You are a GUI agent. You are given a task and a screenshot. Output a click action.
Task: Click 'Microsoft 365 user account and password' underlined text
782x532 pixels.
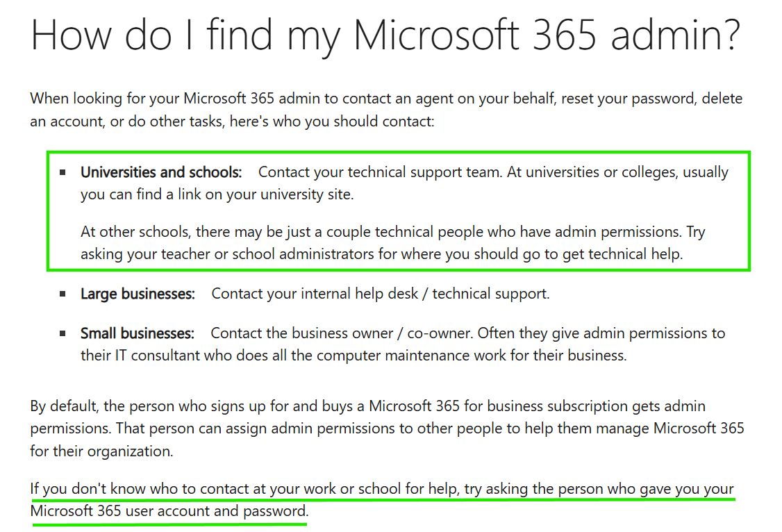[169, 511]
